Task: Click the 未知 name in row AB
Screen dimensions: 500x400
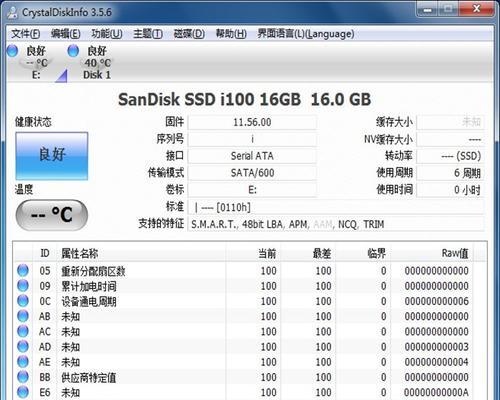Action: (x=70, y=316)
